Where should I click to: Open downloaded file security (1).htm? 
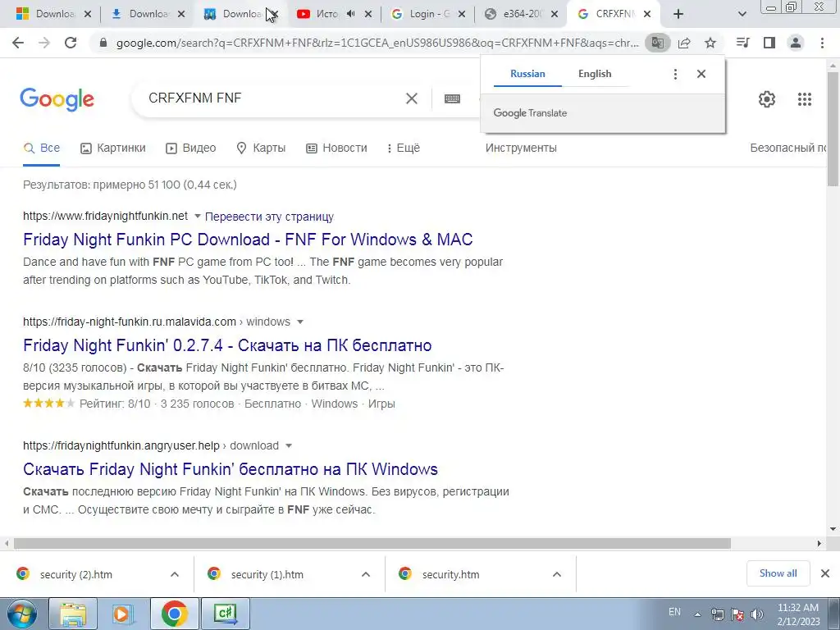pos(267,574)
